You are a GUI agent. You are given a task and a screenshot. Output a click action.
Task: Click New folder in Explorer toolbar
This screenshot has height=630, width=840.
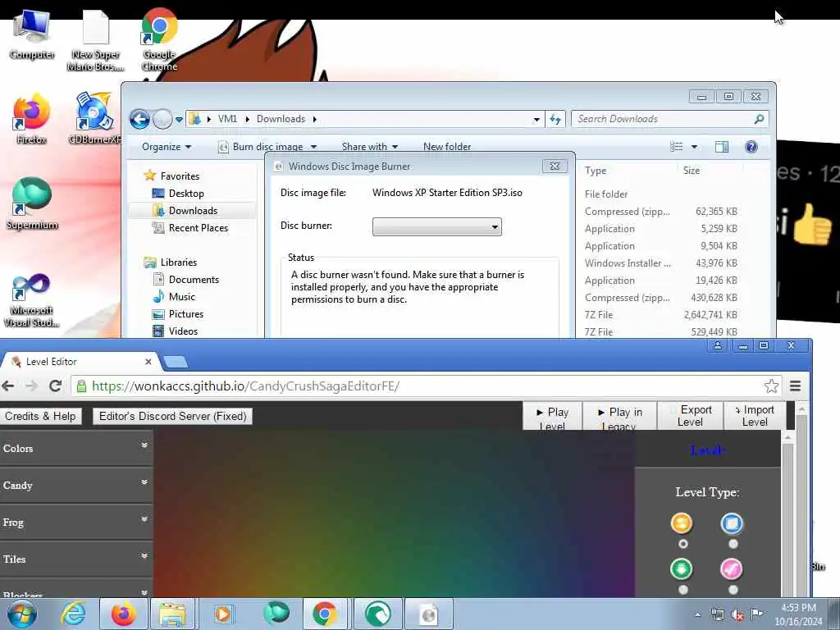tap(447, 147)
